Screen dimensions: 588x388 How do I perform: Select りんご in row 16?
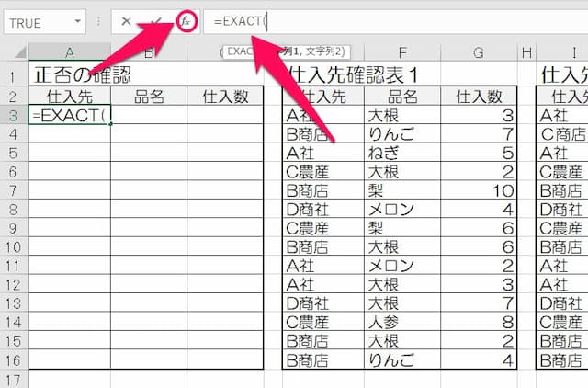(x=402, y=360)
